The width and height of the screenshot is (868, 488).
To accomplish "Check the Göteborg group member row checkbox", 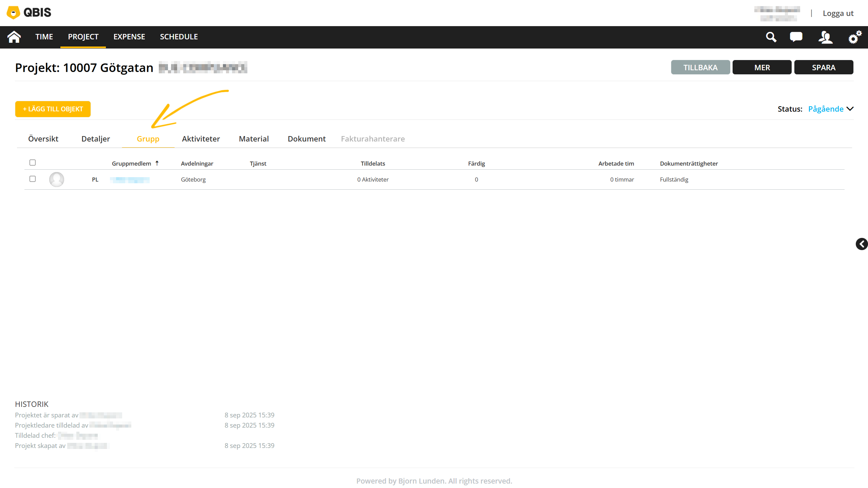I will click(x=33, y=179).
